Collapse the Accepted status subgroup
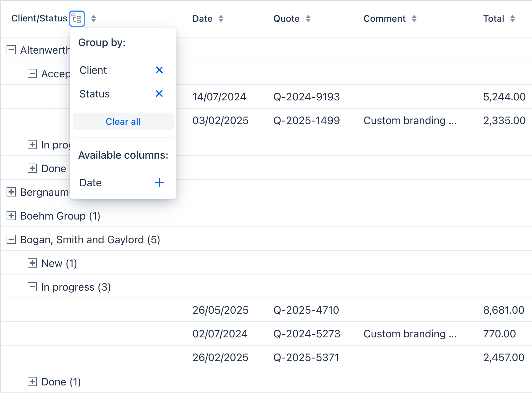 (x=32, y=73)
